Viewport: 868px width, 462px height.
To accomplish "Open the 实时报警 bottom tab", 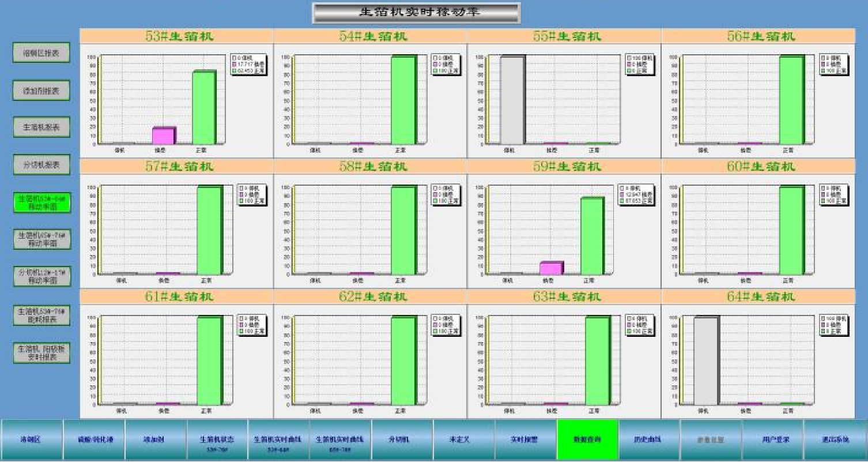I will (525, 440).
